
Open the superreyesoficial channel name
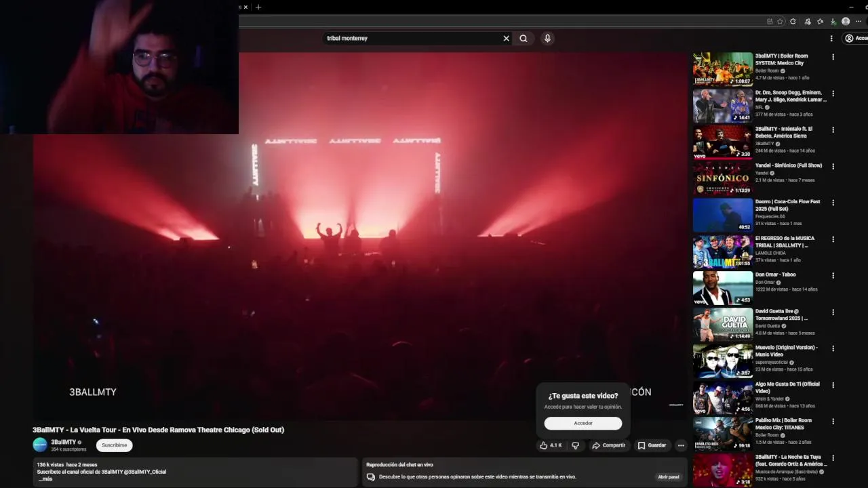(772, 363)
